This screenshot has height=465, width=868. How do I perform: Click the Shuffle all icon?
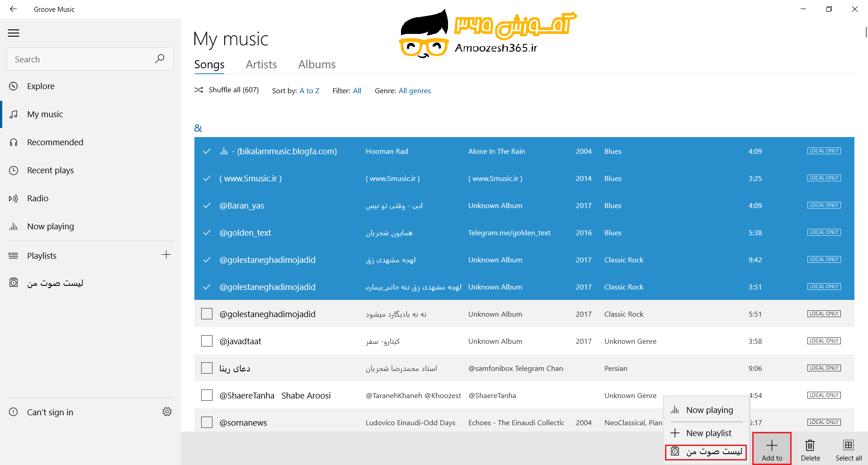tap(198, 90)
